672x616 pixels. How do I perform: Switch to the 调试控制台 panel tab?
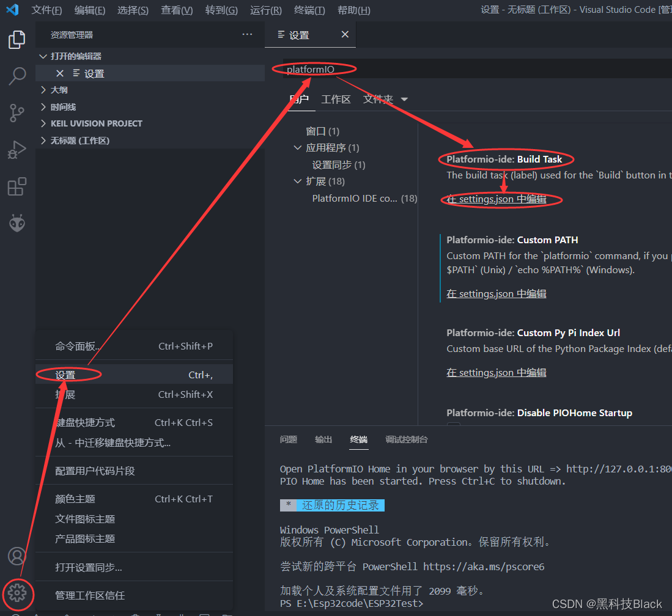pyautogui.click(x=406, y=439)
